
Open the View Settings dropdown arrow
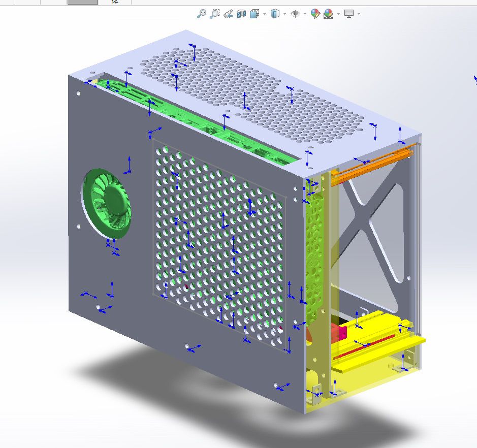click(x=359, y=14)
